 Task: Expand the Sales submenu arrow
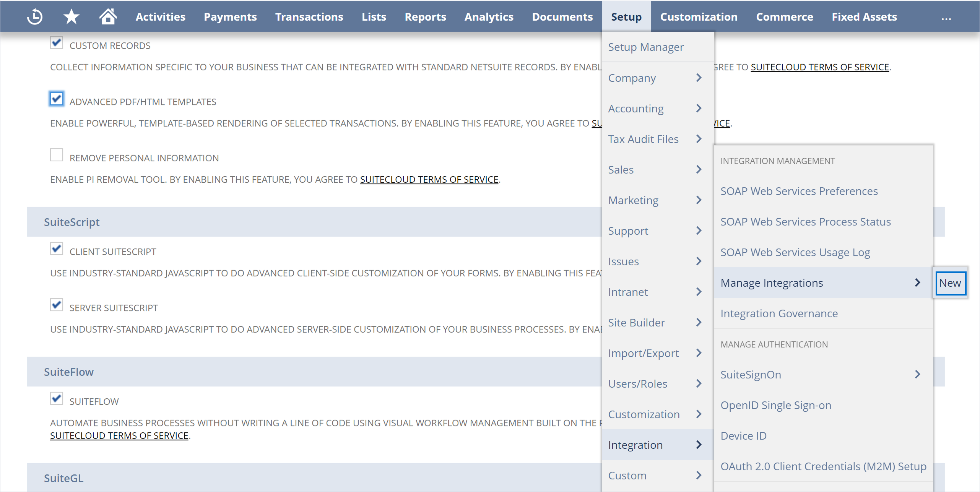pyautogui.click(x=699, y=169)
